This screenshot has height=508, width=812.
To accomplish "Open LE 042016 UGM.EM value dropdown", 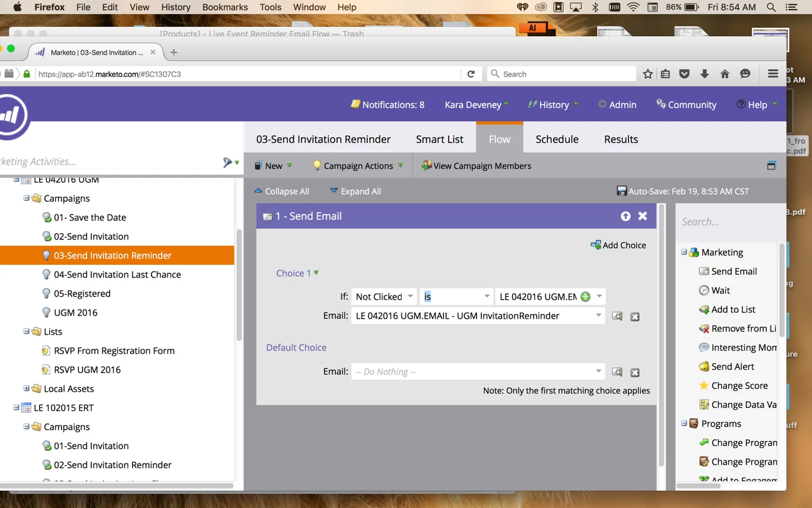I will pyautogui.click(x=599, y=297).
